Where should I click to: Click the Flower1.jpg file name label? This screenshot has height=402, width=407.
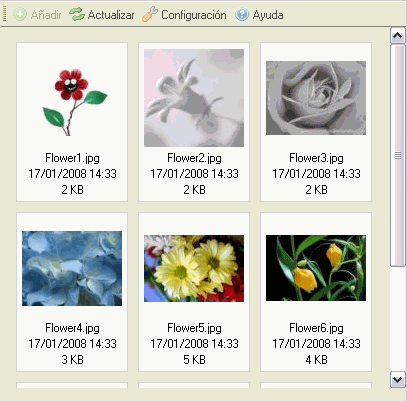[x=72, y=158]
